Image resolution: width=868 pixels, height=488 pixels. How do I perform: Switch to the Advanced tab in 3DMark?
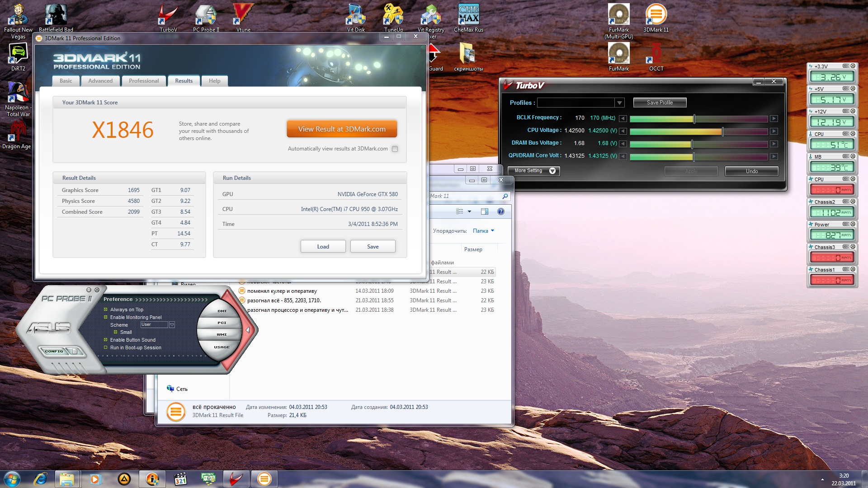(x=100, y=81)
